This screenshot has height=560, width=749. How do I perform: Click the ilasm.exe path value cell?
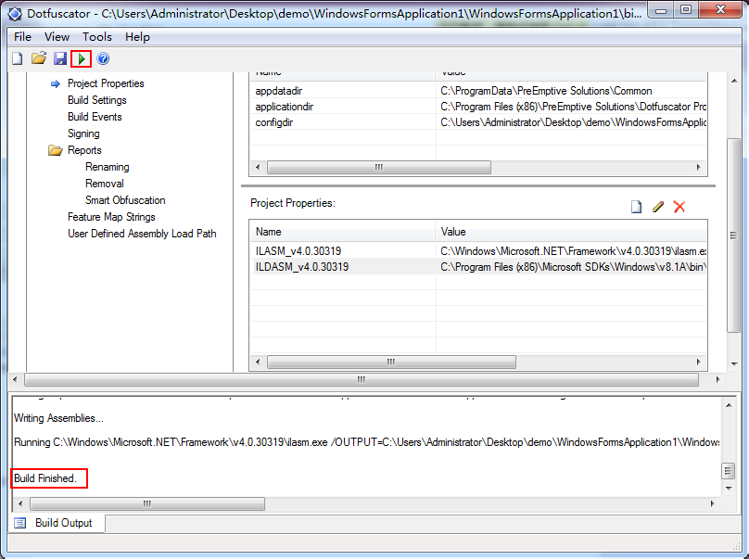point(573,251)
